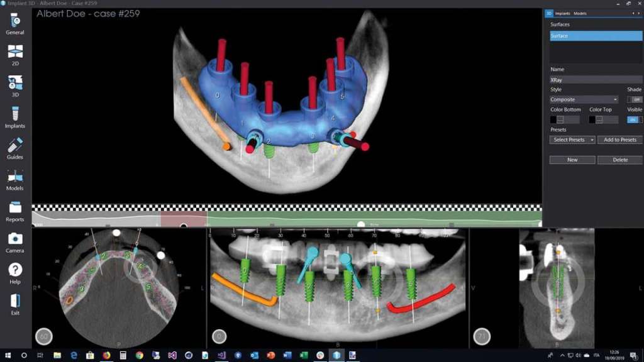The width and height of the screenshot is (644, 362).
Task: Open Excel from the taskbar
Action: pos(304,356)
